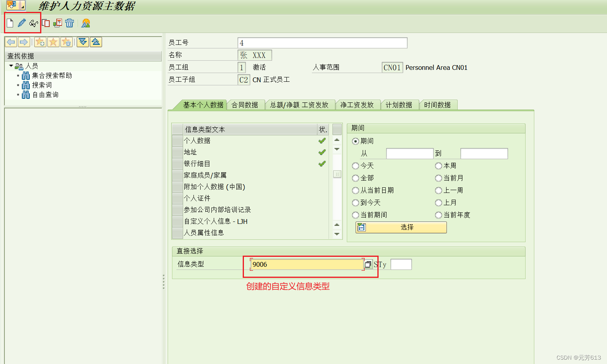The image size is (607, 364).
Task: Select the 上月 radio button
Action: [x=439, y=203]
